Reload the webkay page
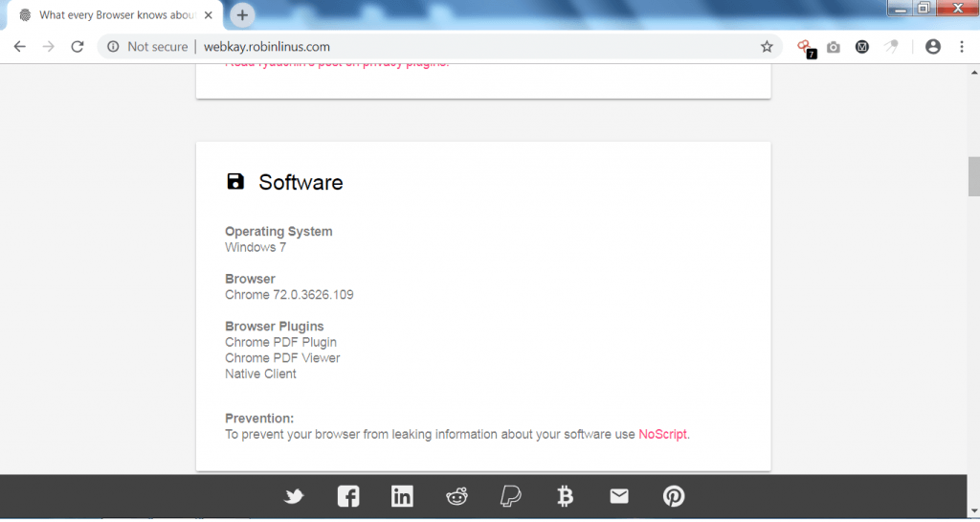980x522 pixels. (77, 47)
